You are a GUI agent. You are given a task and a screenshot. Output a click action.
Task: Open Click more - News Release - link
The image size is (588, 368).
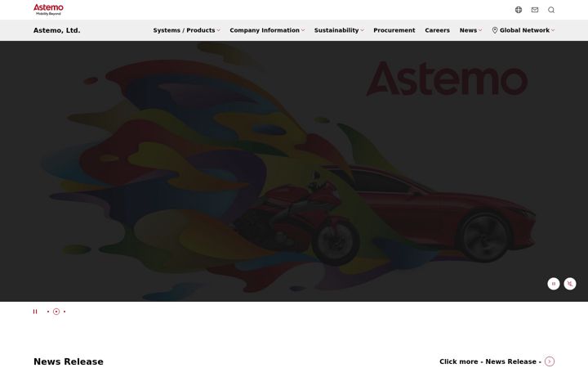pyautogui.click(x=497, y=361)
